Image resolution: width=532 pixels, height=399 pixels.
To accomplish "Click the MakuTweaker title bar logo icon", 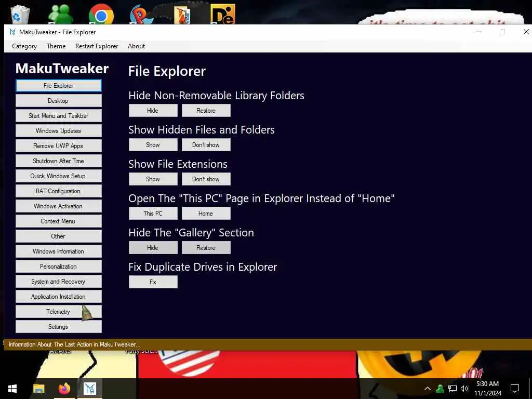I will click(x=12, y=32).
